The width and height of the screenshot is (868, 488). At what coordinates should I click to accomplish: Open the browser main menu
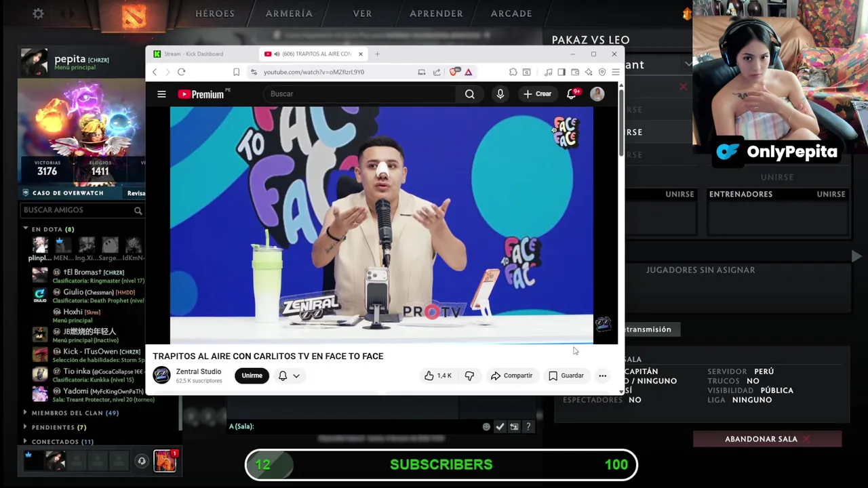(615, 72)
